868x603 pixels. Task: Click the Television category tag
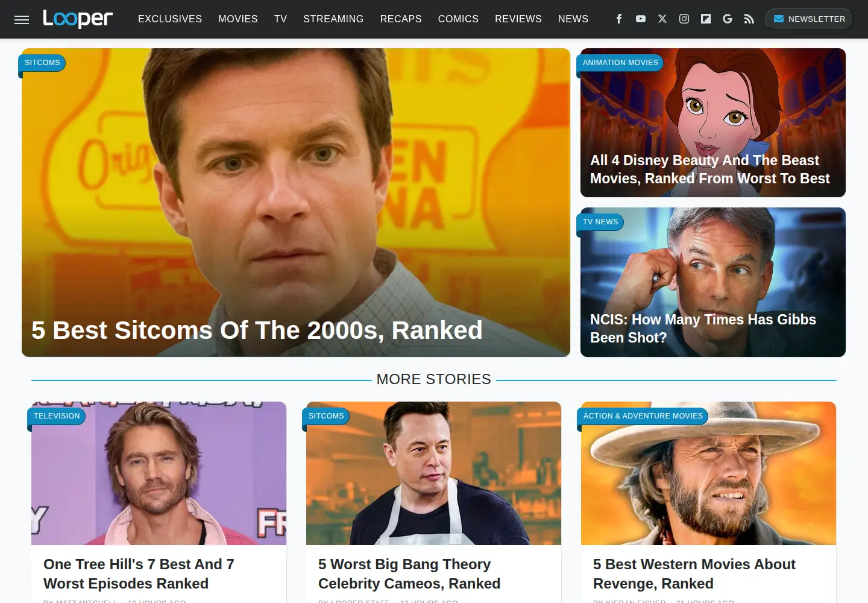(x=57, y=416)
